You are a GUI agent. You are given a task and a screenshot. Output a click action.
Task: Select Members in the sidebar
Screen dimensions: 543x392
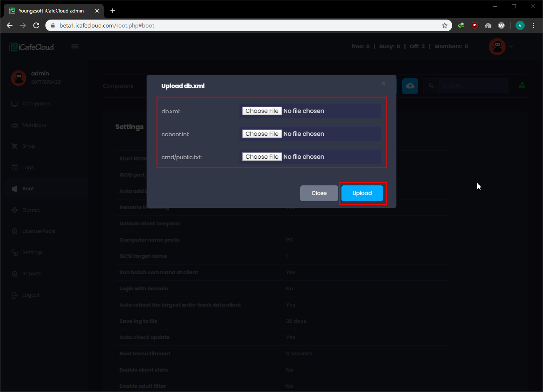click(x=34, y=125)
